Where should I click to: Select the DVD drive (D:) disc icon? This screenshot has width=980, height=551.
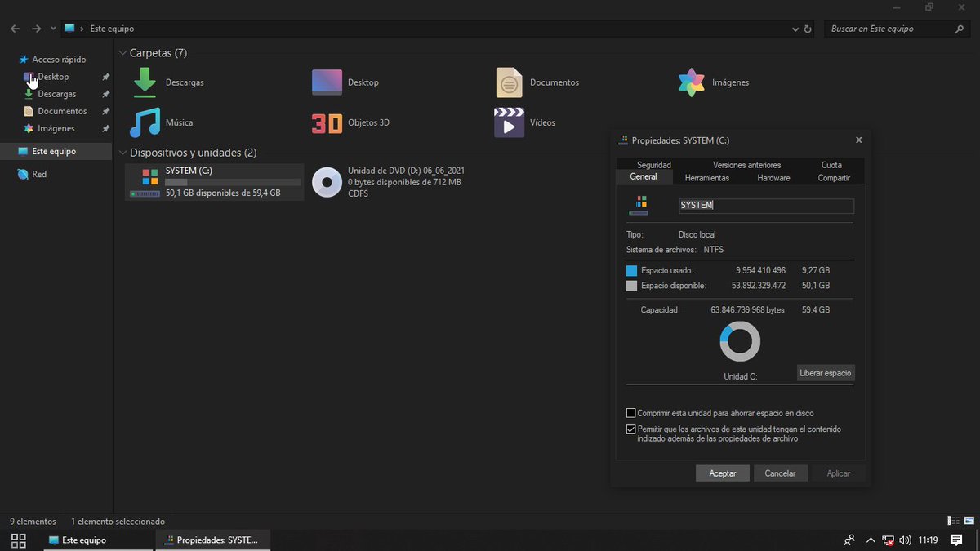click(x=327, y=182)
